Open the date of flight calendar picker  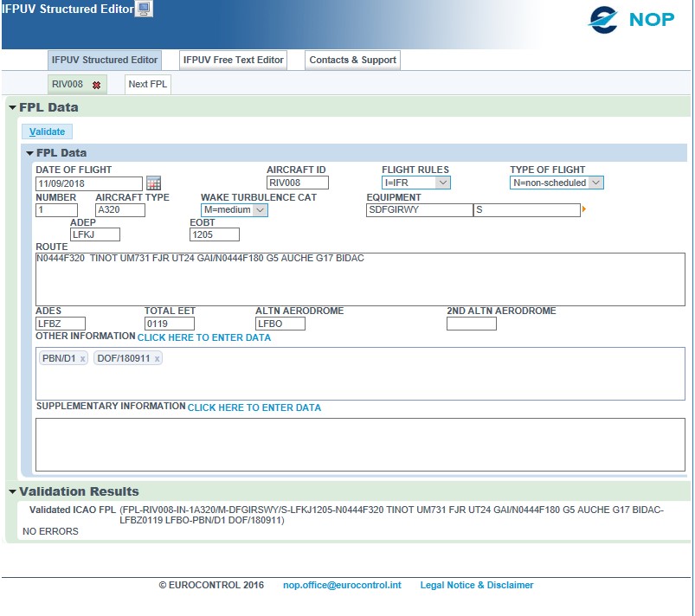[153, 183]
